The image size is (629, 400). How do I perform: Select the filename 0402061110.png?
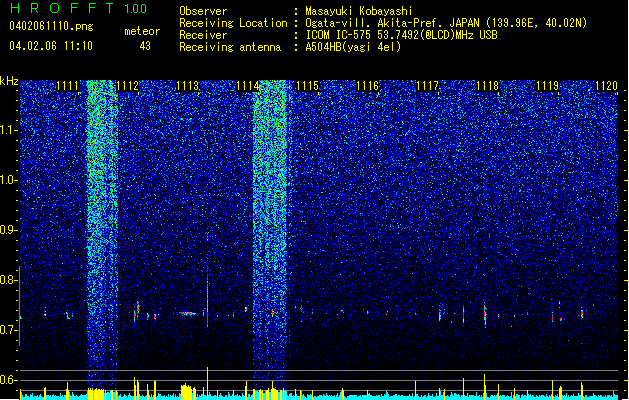(x=51, y=26)
